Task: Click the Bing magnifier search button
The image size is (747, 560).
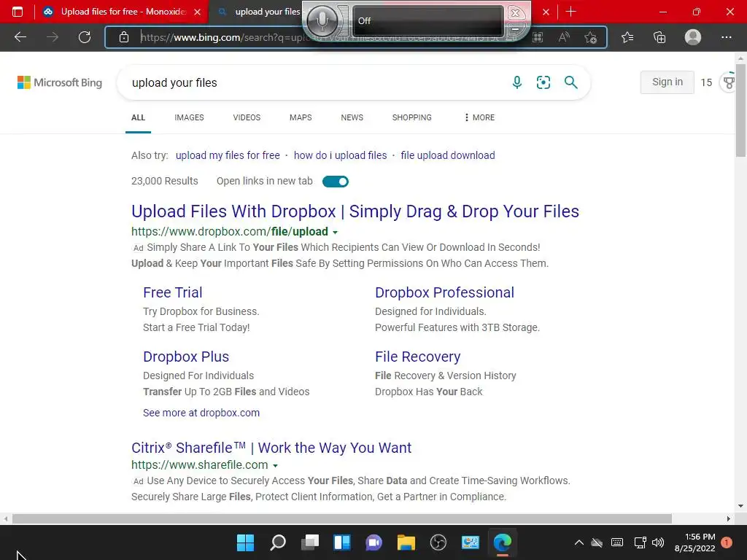Action: point(570,82)
